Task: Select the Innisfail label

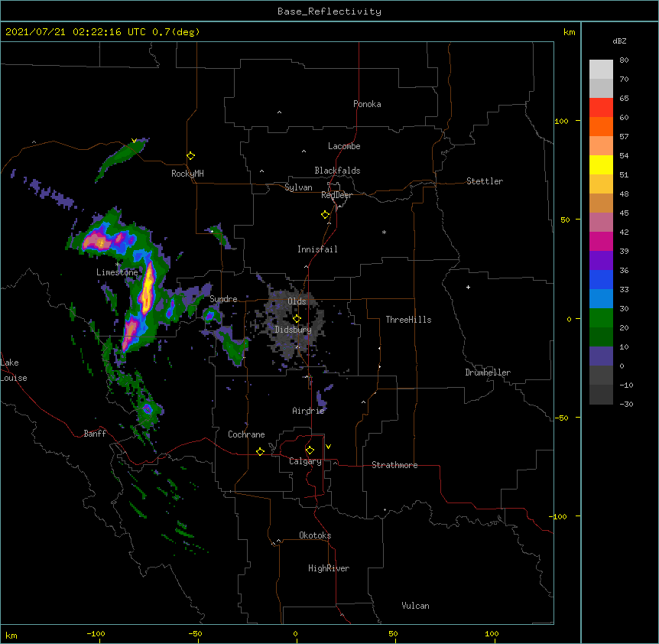Action: (x=317, y=249)
